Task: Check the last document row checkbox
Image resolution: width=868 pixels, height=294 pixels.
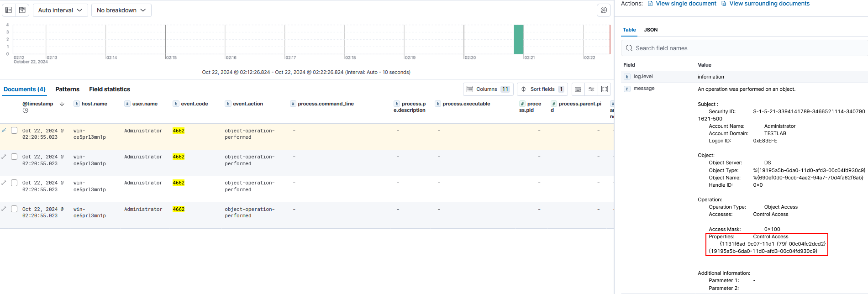Action: [x=14, y=209]
